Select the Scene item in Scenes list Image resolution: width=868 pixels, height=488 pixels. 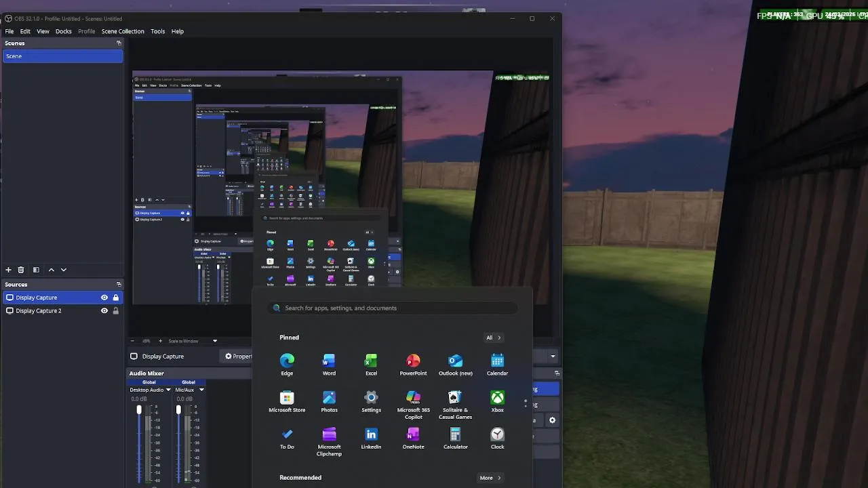62,56
